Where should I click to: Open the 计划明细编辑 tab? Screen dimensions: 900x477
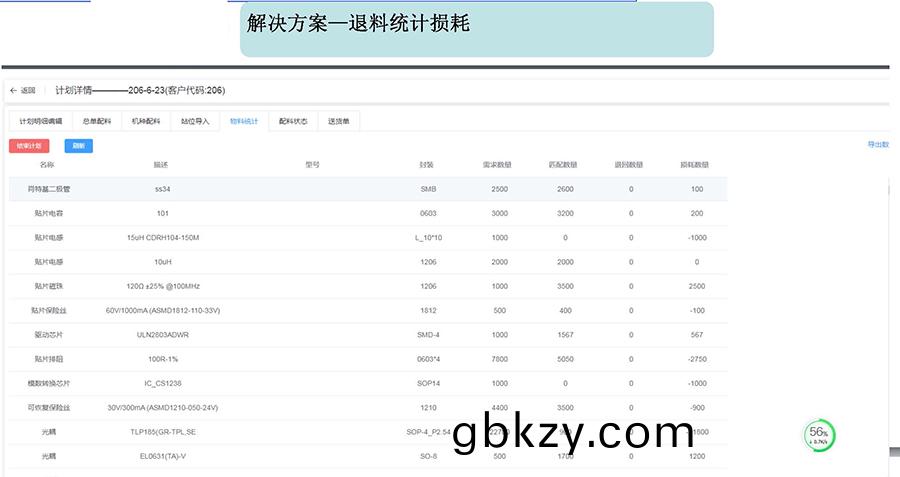coord(40,121)
